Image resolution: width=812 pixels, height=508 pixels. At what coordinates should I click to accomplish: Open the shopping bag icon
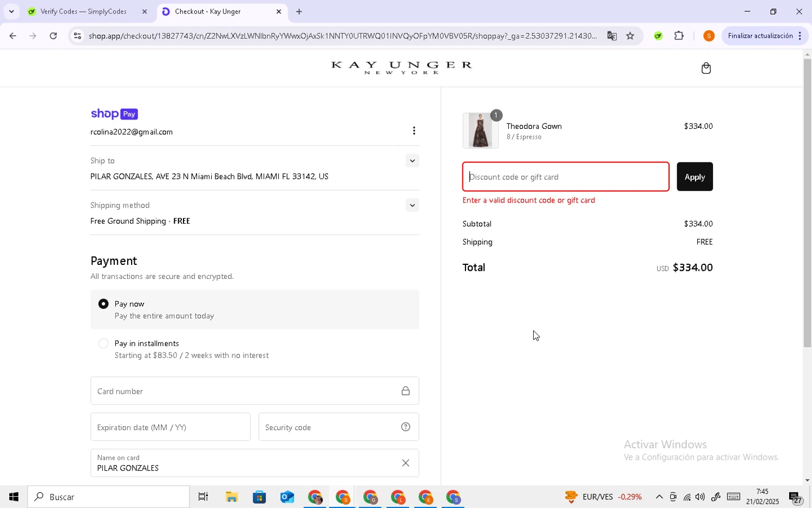click(706, 68)
